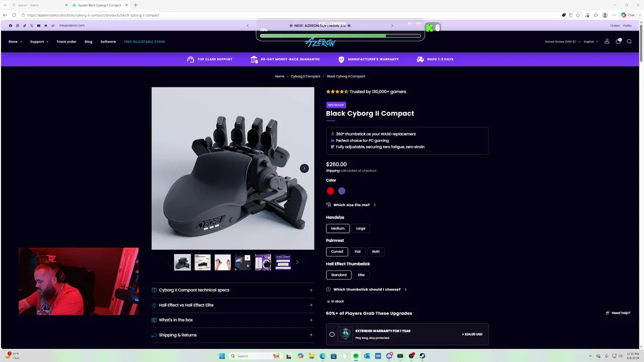This screenshot has height=362, width=644.
Task: Expand Shipping & Returns section
Action: (232, 335)
